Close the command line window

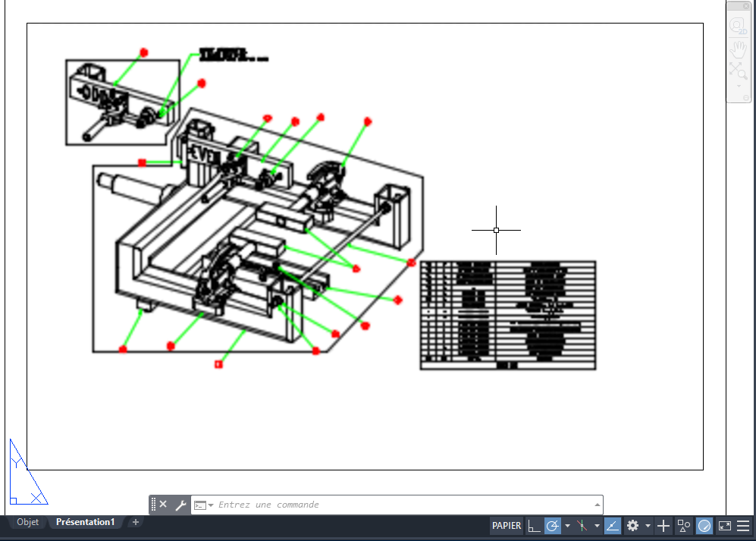(x=163, y=505)
